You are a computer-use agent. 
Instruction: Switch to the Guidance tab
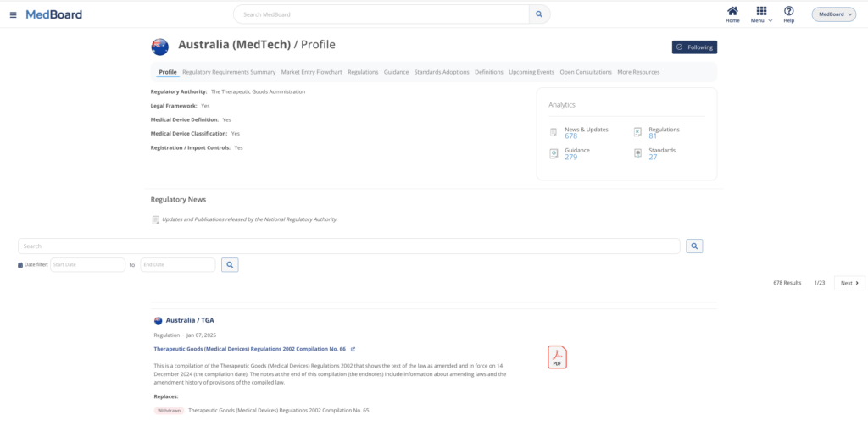coord(397,72)
